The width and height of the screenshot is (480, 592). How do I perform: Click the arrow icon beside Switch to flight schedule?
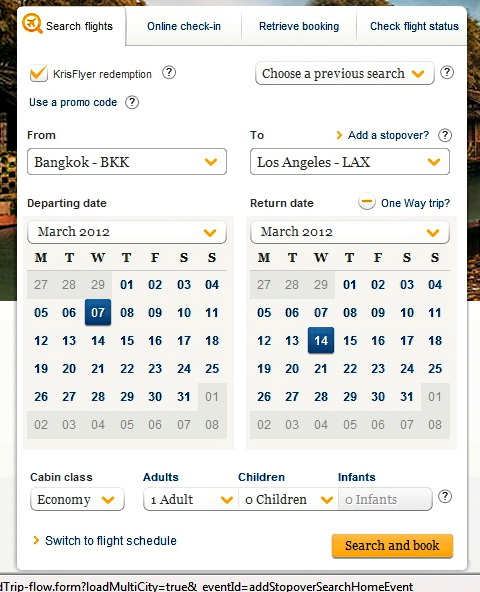coord(36,540)
